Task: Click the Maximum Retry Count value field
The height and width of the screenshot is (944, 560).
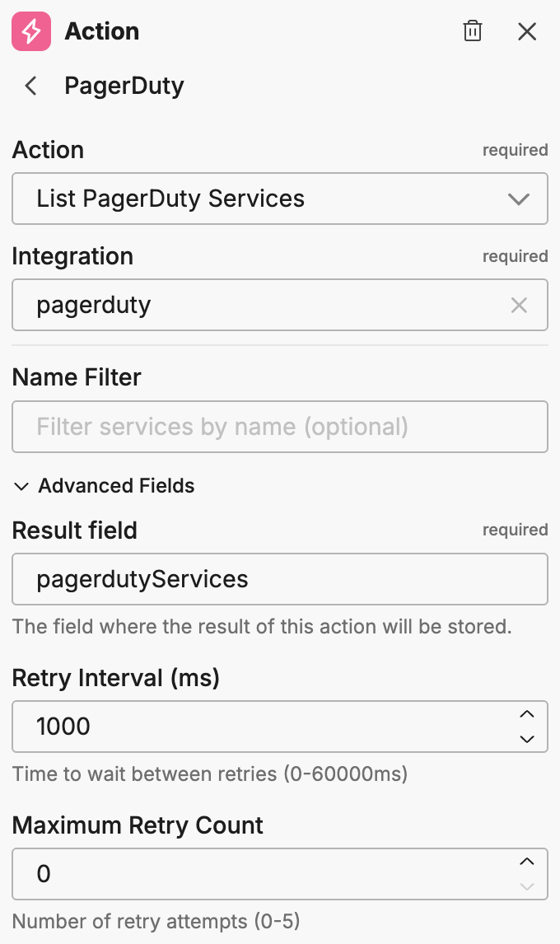Action: 247,874
